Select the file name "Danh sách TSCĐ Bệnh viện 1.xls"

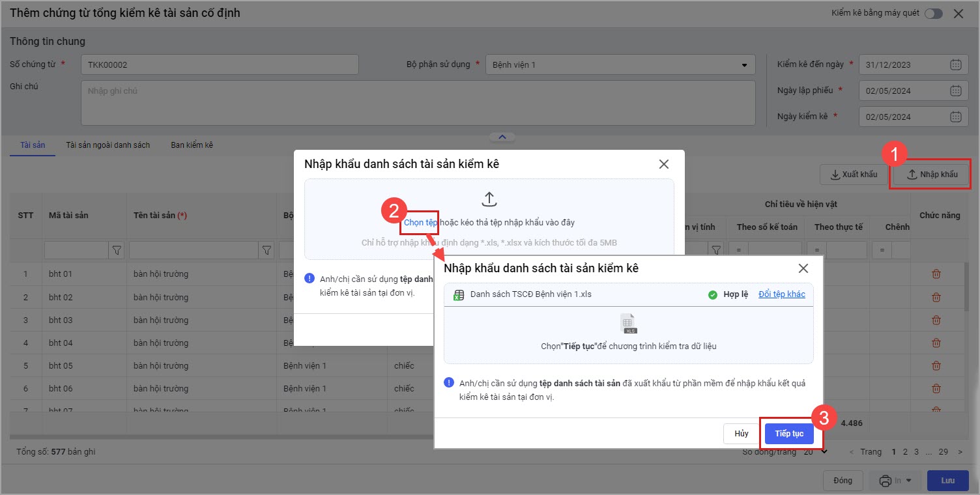(531, 294)
